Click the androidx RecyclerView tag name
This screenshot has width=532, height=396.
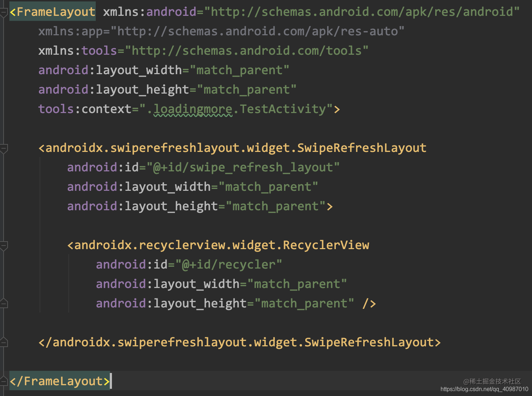point(222,245)
